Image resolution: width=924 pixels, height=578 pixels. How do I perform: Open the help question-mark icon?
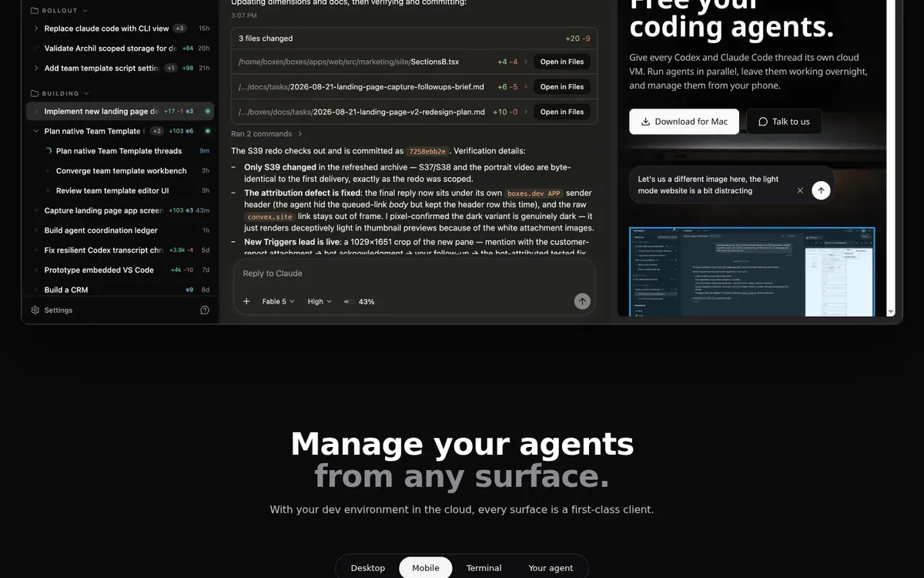click(x=205, y=310)
